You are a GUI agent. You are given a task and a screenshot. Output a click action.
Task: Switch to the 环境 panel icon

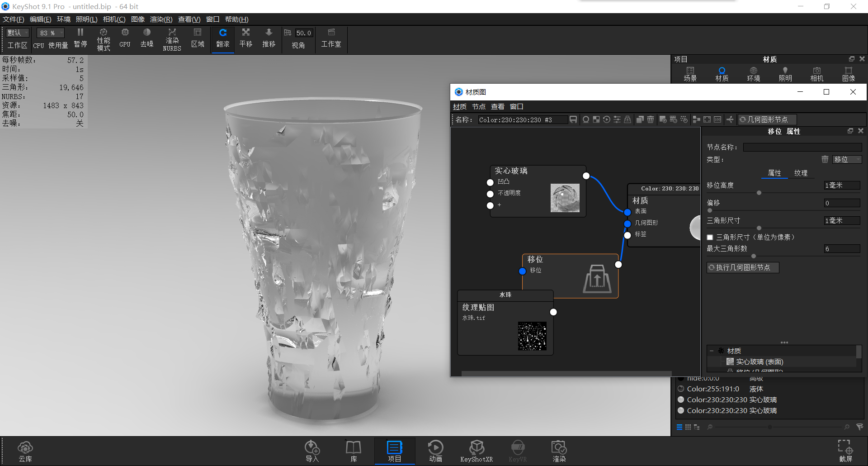(753, 73)
